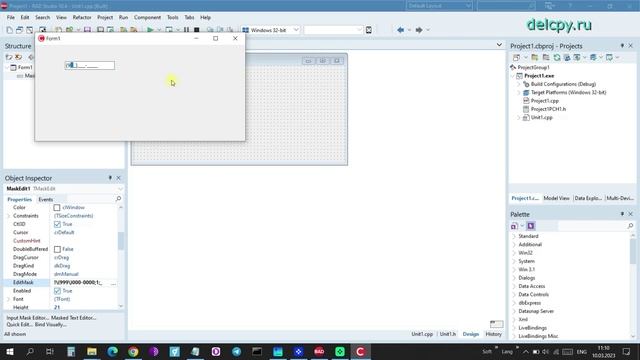This screenshot has width=640, height=360.
Task: Expand Build Configurations (Debug) node
Action: pyautogui.click(x=519, y=84)
